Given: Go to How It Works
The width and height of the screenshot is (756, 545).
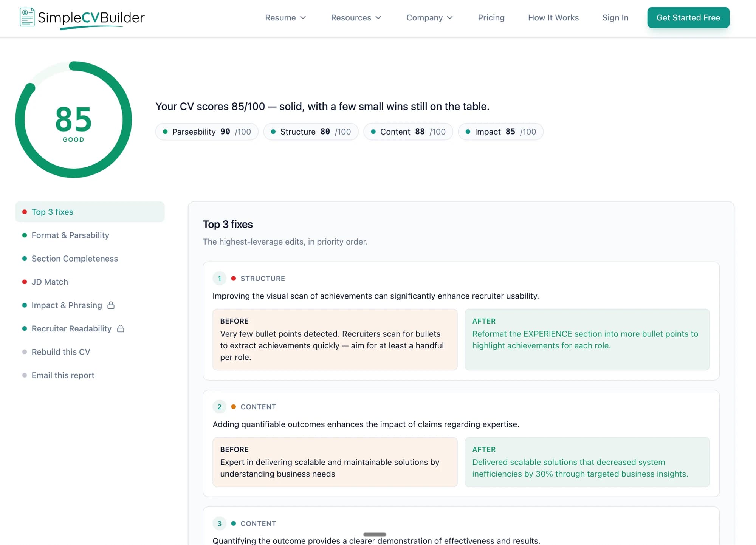Looking at the screenshot, I should coord(553,18).
